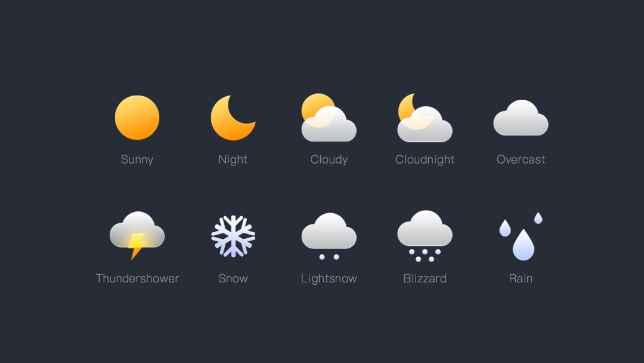Viewport: 644px width, 363px height.
Task: Pick the "Lightsnow" caption text
Action: point(329,278)
